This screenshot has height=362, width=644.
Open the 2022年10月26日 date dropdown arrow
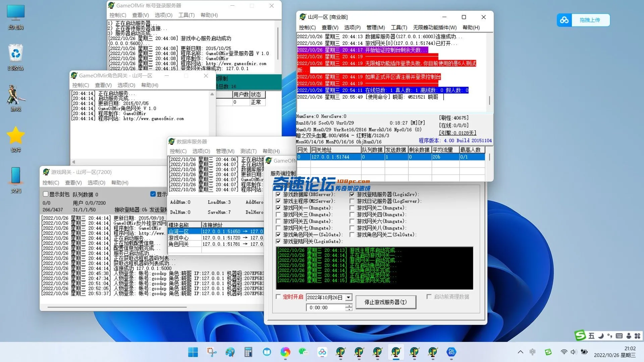[348, 297]
